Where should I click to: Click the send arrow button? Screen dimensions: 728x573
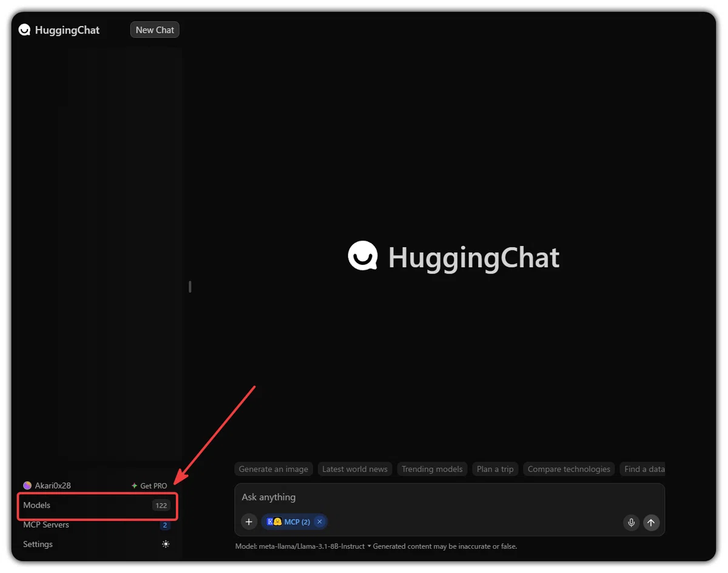click(x=652, y=522)
